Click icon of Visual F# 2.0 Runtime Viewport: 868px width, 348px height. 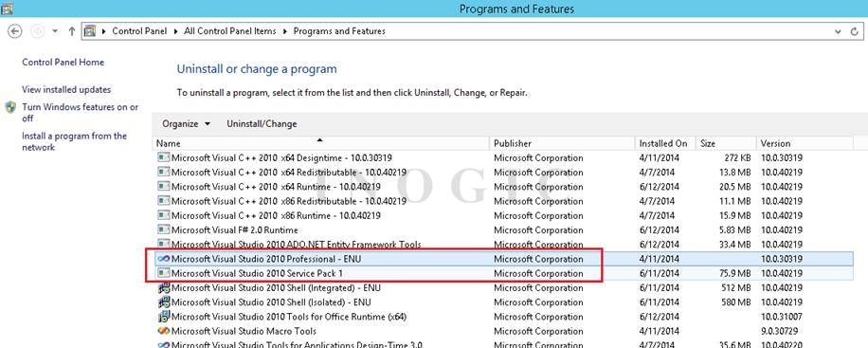coord(163,229)
